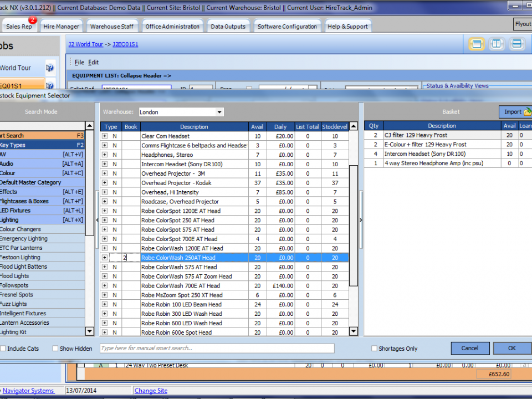Switch to the horizontal split layout icon
Viewport: 532px width, 399px height.
pos(516,44)
